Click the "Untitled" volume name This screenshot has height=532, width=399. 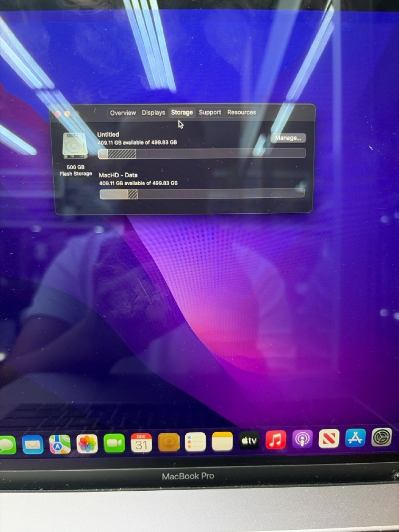108,134
